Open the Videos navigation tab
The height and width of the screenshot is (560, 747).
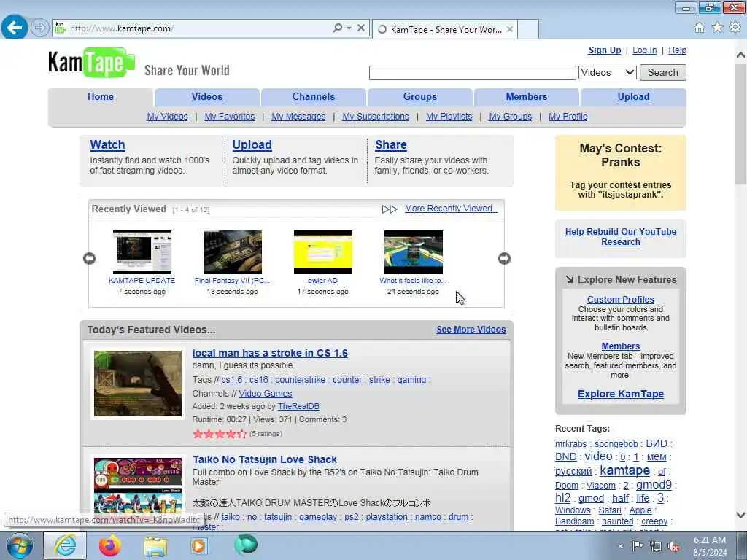point(206,97)
